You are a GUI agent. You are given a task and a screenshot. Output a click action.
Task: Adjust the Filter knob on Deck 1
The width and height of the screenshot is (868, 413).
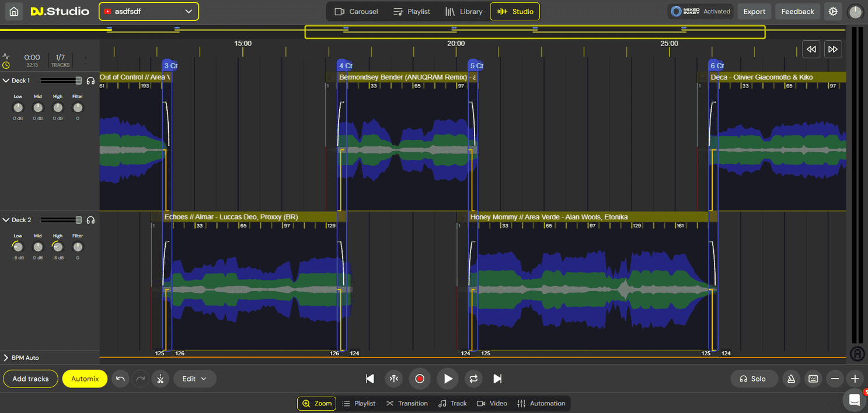click(x=77, y=107)
